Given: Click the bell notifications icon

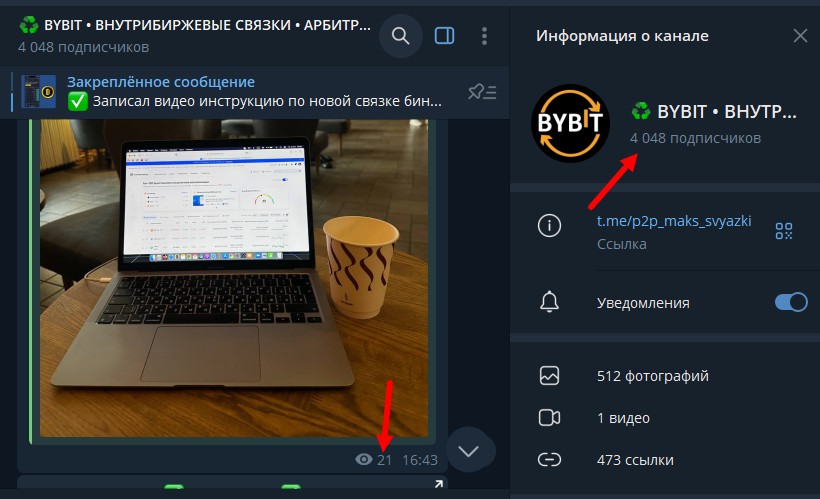Looking at the screenshot, I should tap(549, 302).
